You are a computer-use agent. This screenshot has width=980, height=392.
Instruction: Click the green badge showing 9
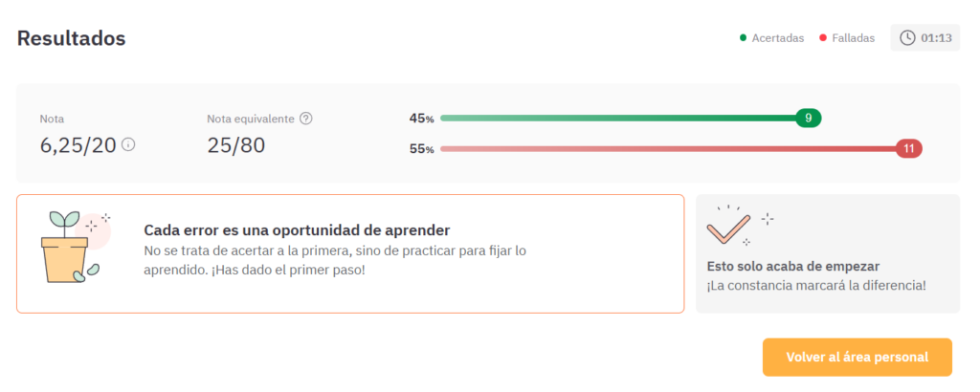click(809, 119)
